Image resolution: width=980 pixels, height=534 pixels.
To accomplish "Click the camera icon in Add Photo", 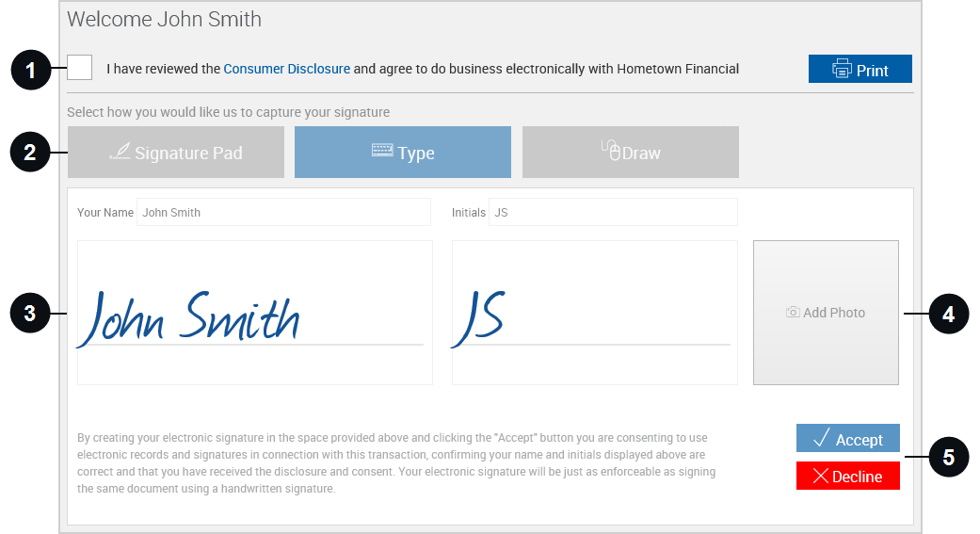I will pos(793,312).
